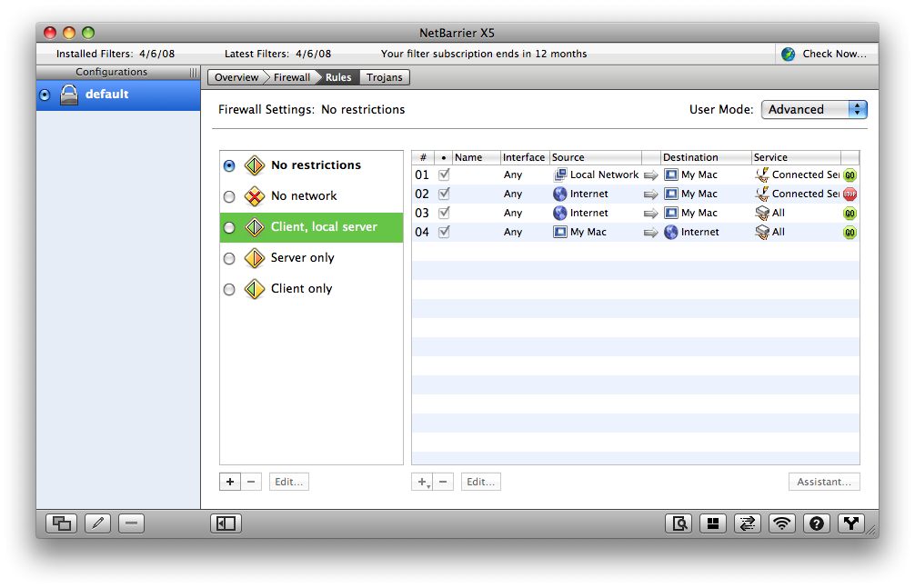Select the Rules tab

338,77
